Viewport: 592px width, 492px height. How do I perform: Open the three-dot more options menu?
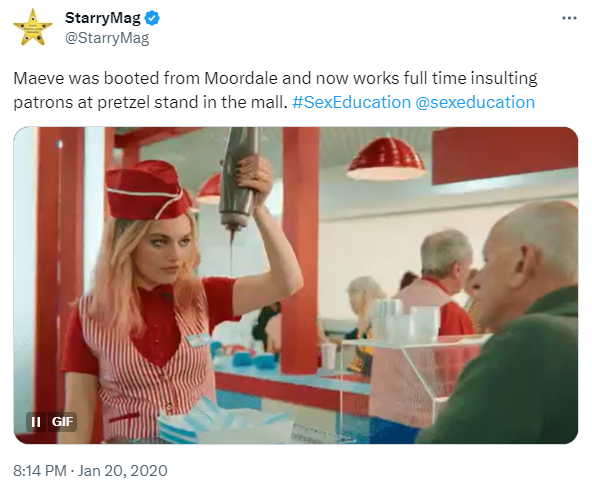click(x=569, y=18)
